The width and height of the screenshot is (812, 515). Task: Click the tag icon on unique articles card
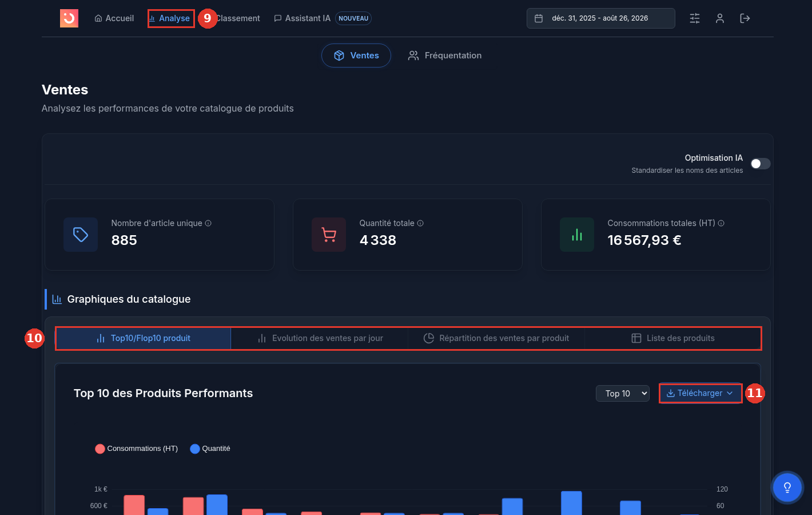(81, 235)
